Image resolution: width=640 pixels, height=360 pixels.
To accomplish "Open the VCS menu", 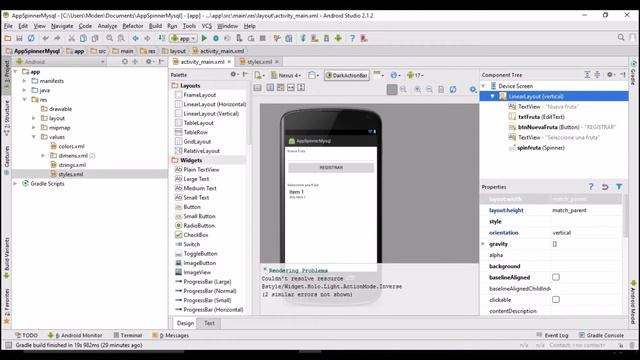I will pos(207,26).
